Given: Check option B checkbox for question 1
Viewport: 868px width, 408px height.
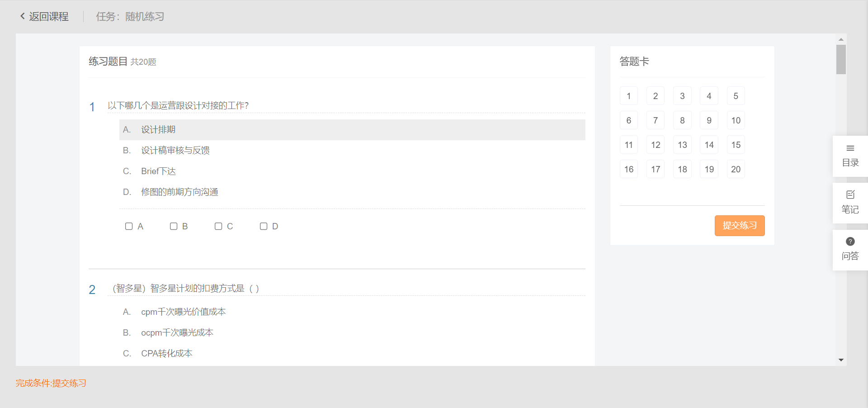Looking at the screenshot, I should tap(174, 226).
